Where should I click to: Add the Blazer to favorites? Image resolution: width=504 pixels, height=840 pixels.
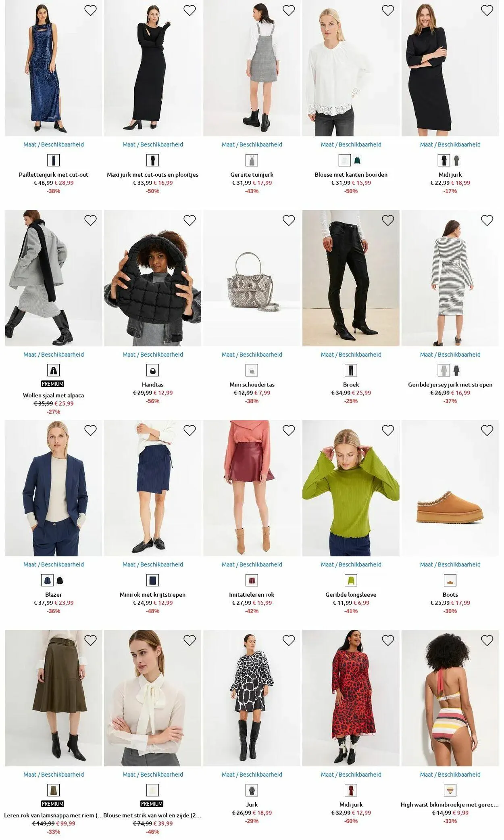90,430
